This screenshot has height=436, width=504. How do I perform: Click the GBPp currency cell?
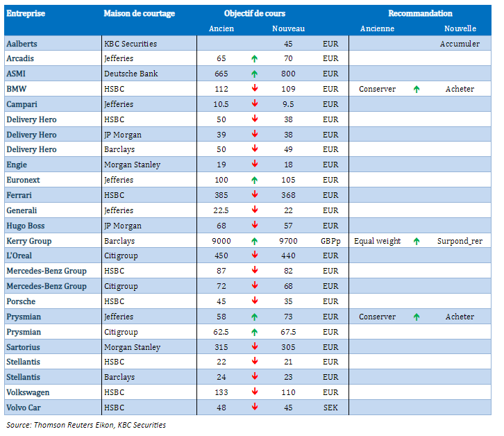click(x=330, y=241)
